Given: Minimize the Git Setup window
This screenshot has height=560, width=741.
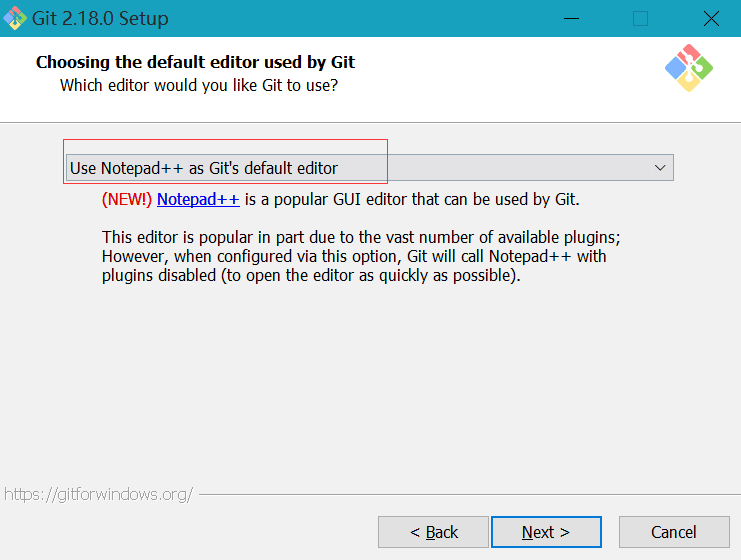Looking at the screenshot, I should click(x=571, y=19).
